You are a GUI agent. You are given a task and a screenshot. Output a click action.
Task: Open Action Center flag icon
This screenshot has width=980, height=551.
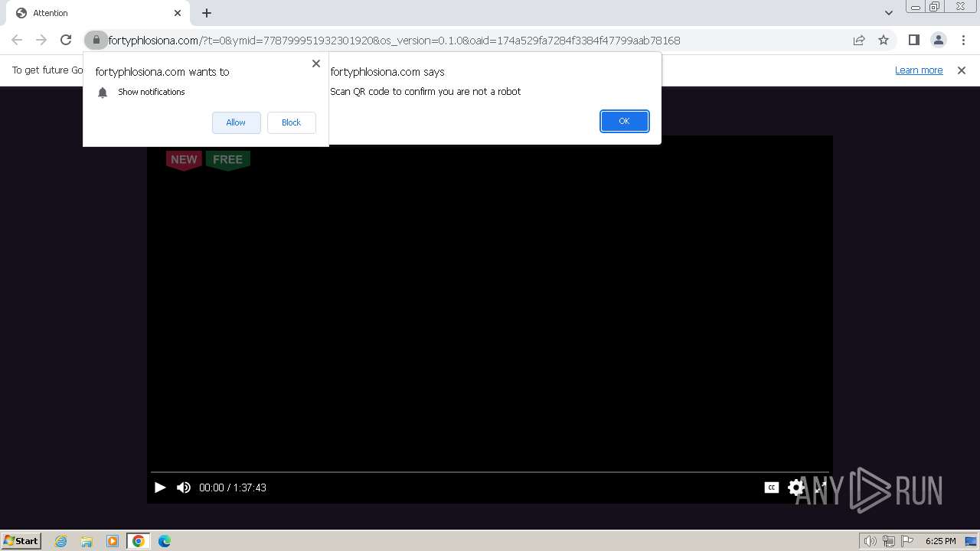click(x=907, y=541)
